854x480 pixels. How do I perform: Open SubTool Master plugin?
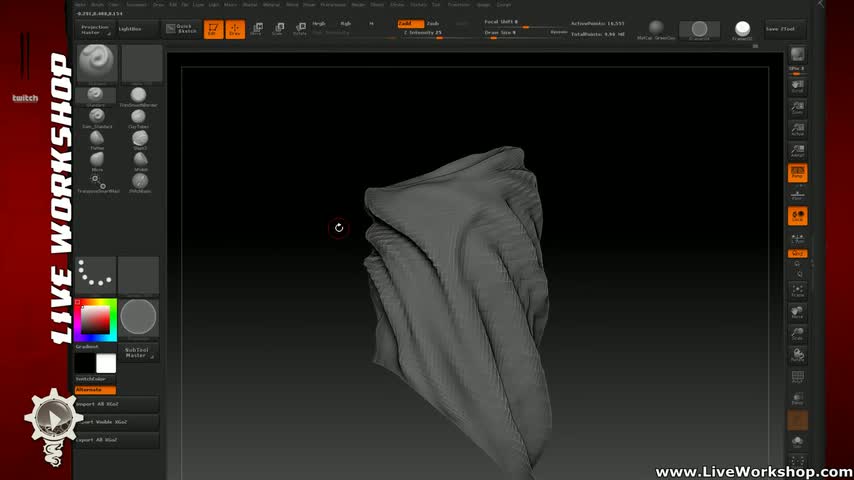138,353
